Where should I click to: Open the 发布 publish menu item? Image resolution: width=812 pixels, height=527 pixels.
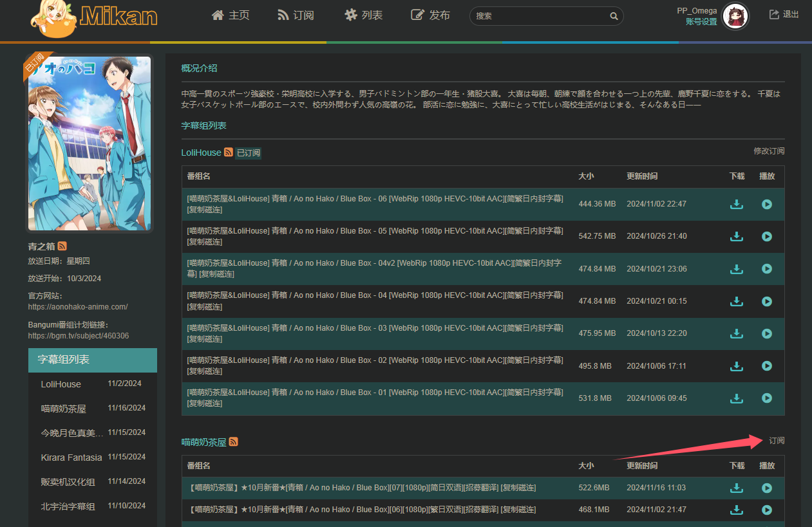coord(431,15)
